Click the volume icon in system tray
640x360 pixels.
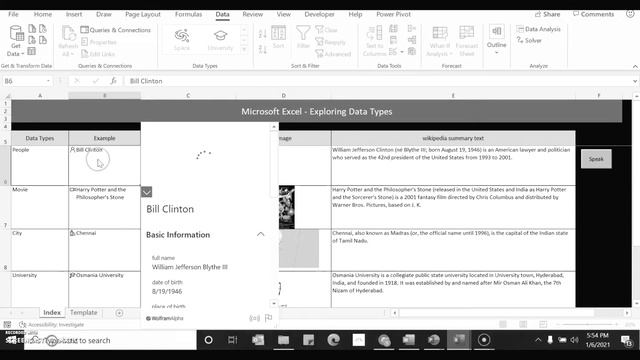point(575,340)
